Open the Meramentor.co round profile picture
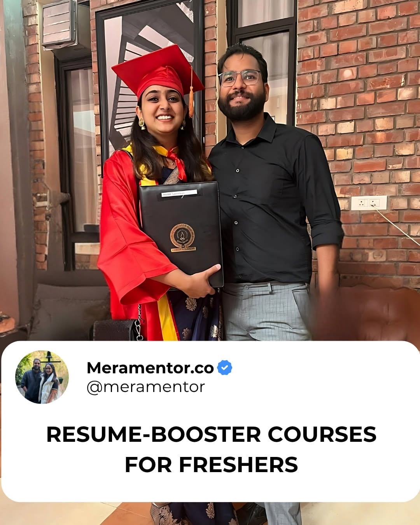 coord(42,377)
